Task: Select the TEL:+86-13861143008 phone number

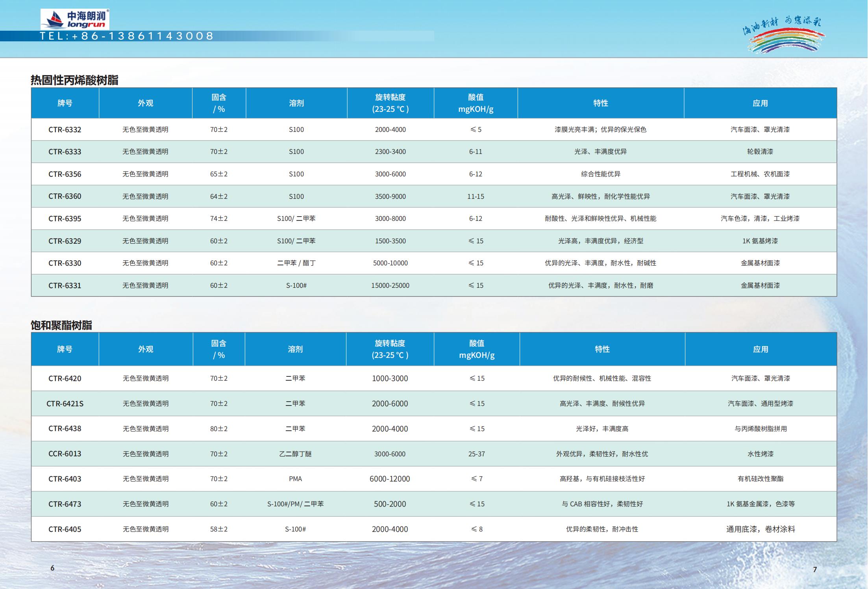Action: [x=127, y=36]
